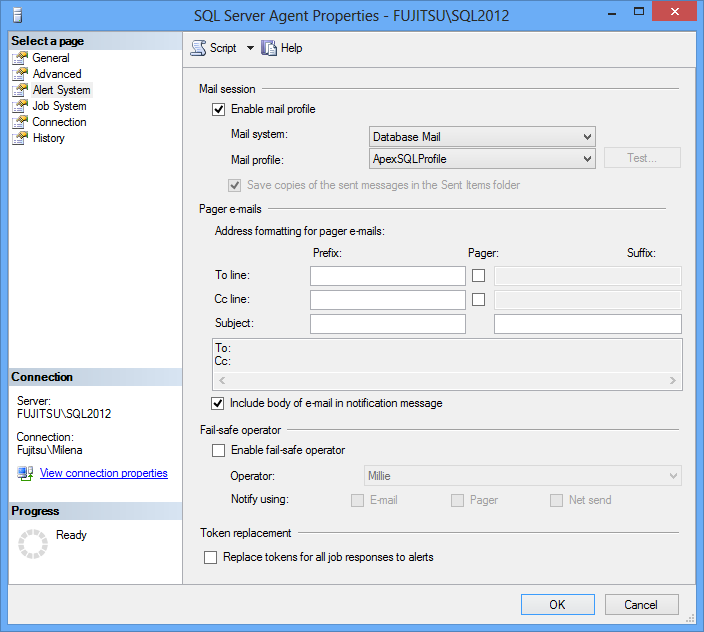The height and width of the screenshot is (632, 704).
Task: Minimize the SQL Server Agent Properties window
Action: pos(612,13)
